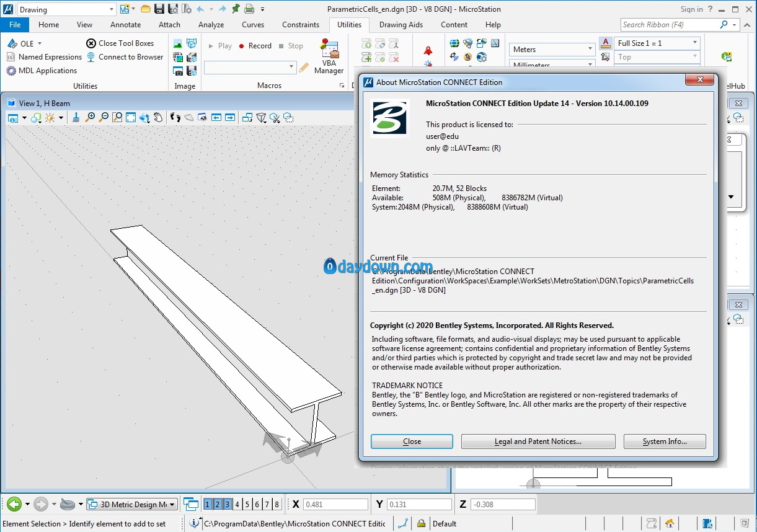Expand the OLE dropdown arrow
This screenshot has width=757, height=532.
coord(40,43)
